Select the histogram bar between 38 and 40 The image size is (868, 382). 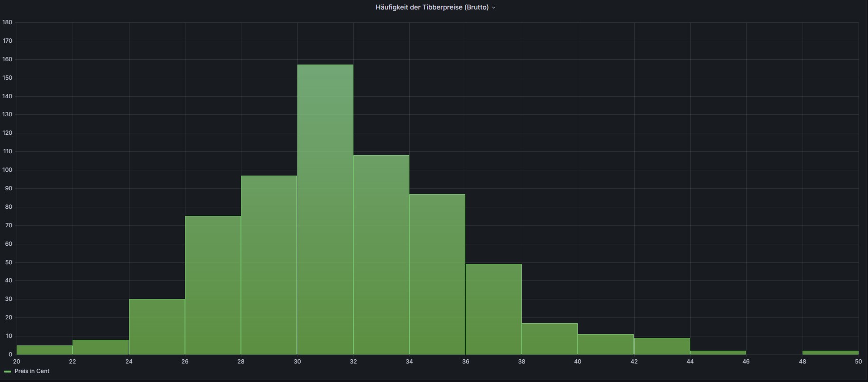(550, 339)
